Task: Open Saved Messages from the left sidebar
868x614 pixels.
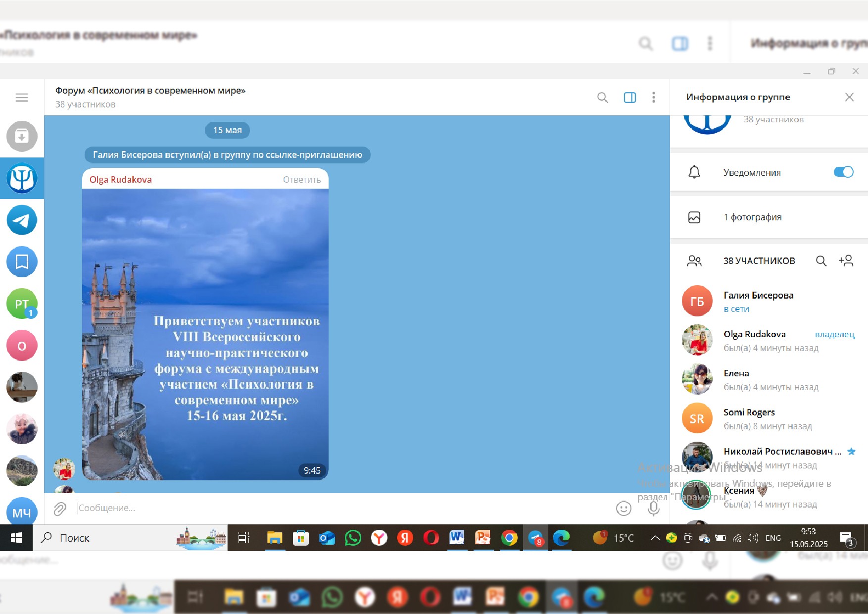Action: (21, 262)
